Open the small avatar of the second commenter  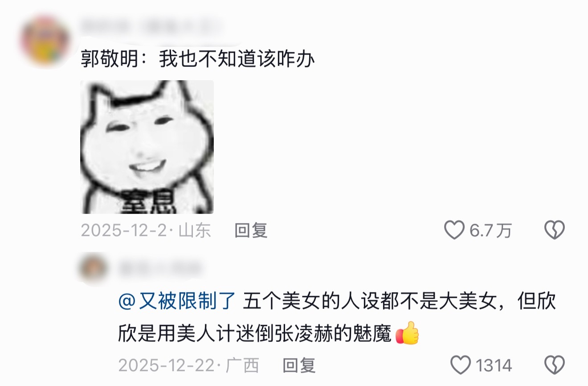[93, 269]
